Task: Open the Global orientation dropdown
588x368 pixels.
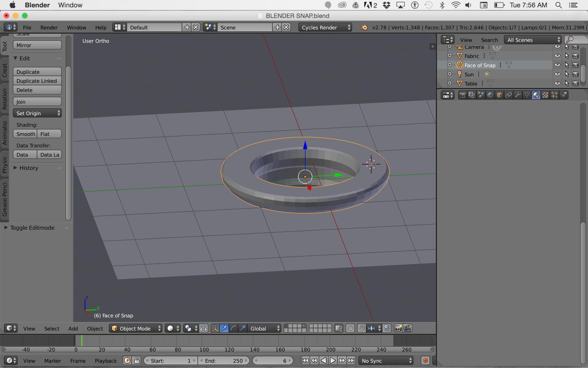Action: pyautogui.click(x=265, y=328)
